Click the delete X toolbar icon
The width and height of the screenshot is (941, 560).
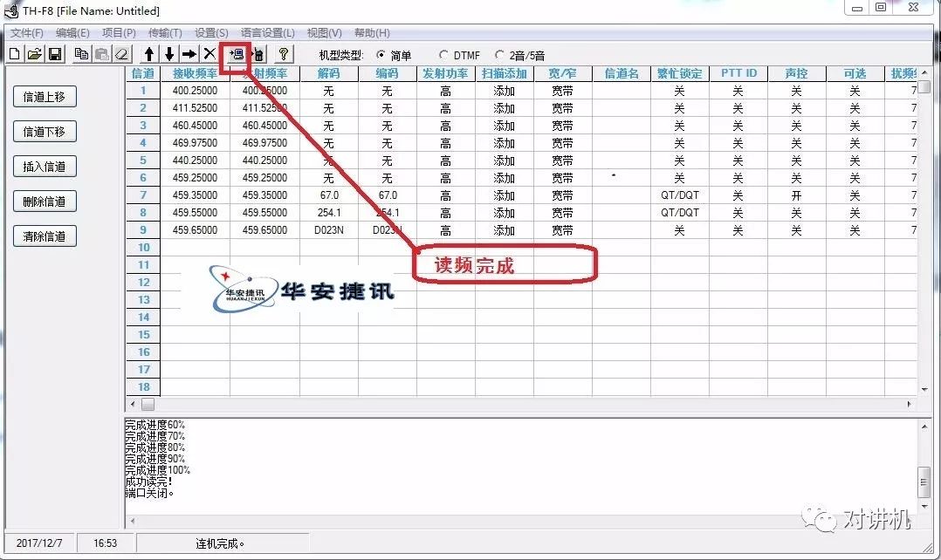[209, 53]
